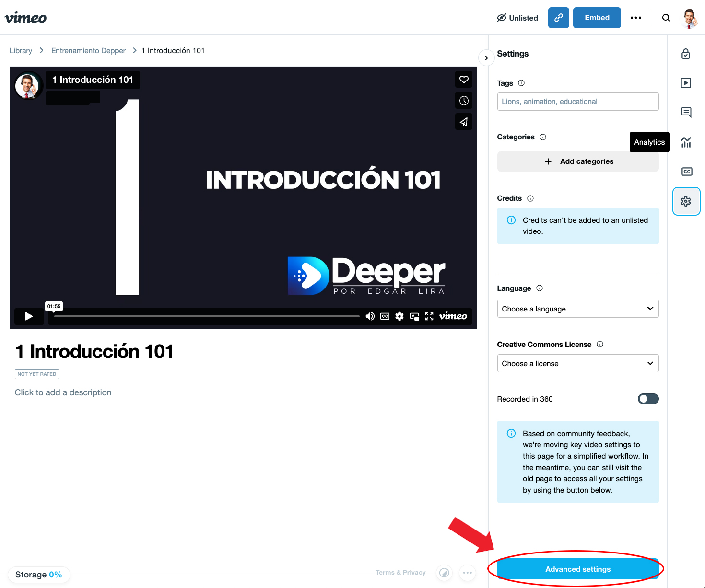Play the video in the player
The height and width of the screenshot is (588, 705).
(x=29, y=316)
